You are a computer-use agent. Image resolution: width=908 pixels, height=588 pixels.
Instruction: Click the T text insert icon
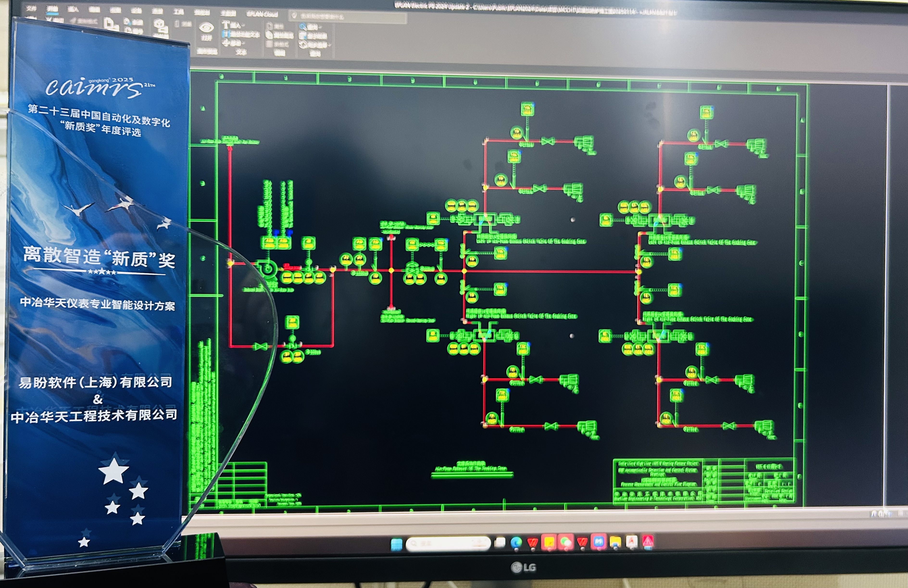[x=225, y=25]
